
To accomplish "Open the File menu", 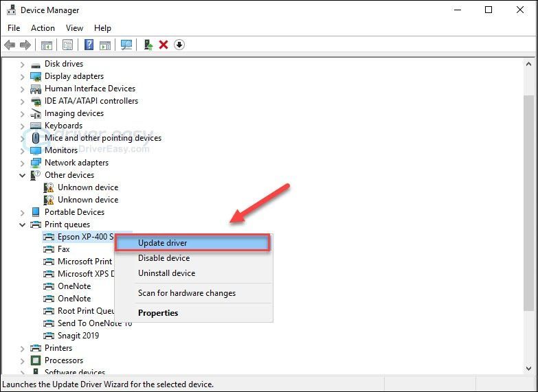I will 14,27.
